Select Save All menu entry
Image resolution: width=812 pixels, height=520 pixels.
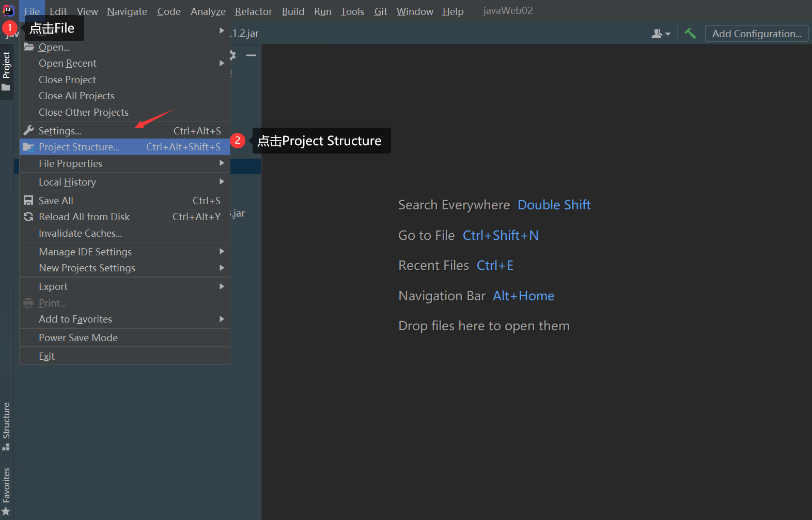click(x=124, y=201)
